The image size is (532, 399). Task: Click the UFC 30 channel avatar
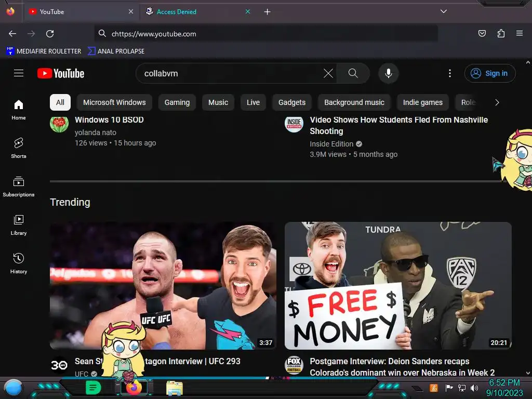coord(59,365)
